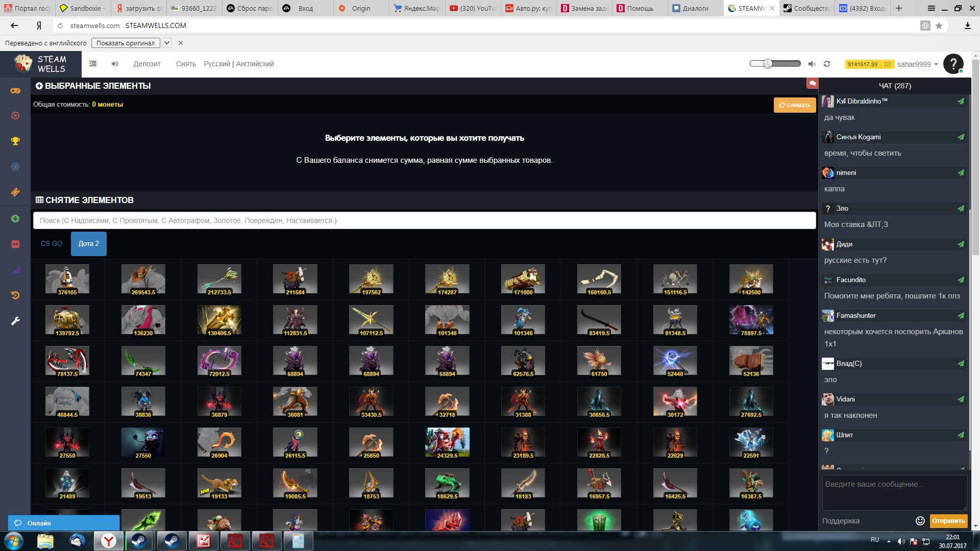Viewport: 980px width, 551px height.
Task: Select the CS GO tab
Action: pyautogui.click(x=52, y=243)
